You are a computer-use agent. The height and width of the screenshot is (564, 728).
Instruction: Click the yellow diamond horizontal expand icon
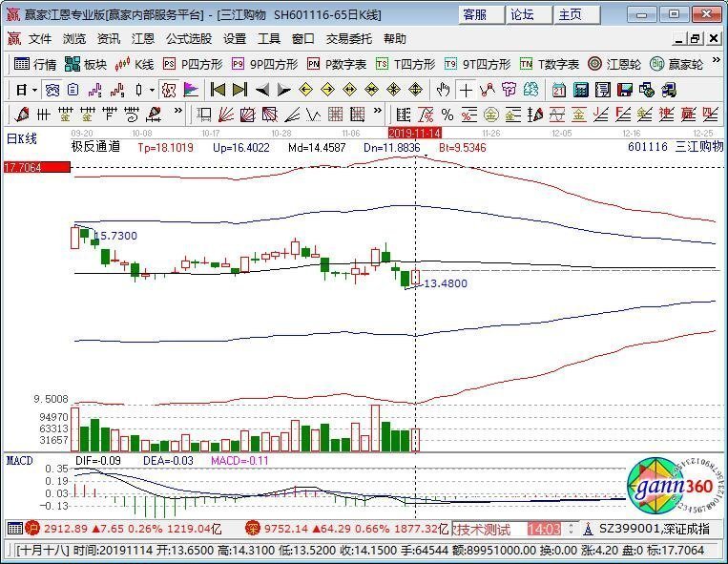349,90
